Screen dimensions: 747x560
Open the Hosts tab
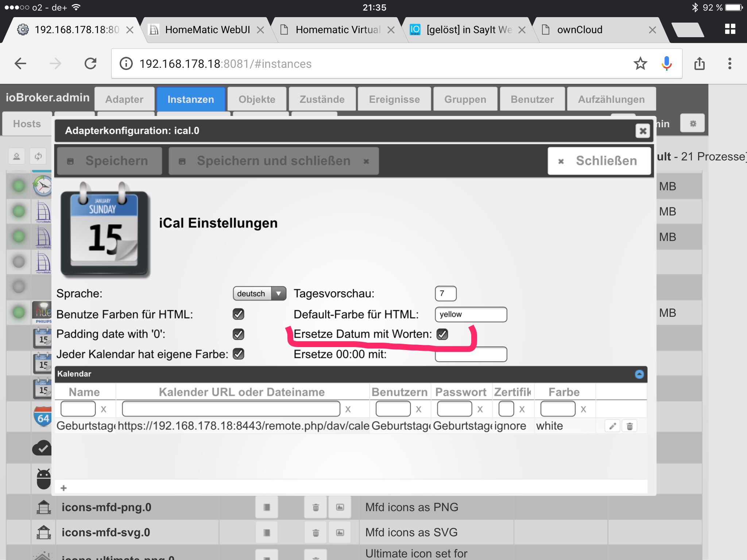(x=27, y=124)
